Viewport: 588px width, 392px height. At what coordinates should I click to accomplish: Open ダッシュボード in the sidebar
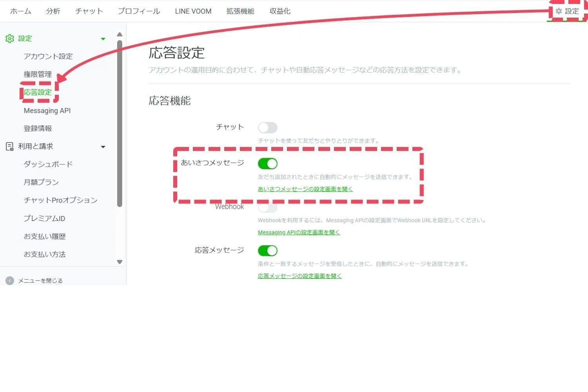48,164
